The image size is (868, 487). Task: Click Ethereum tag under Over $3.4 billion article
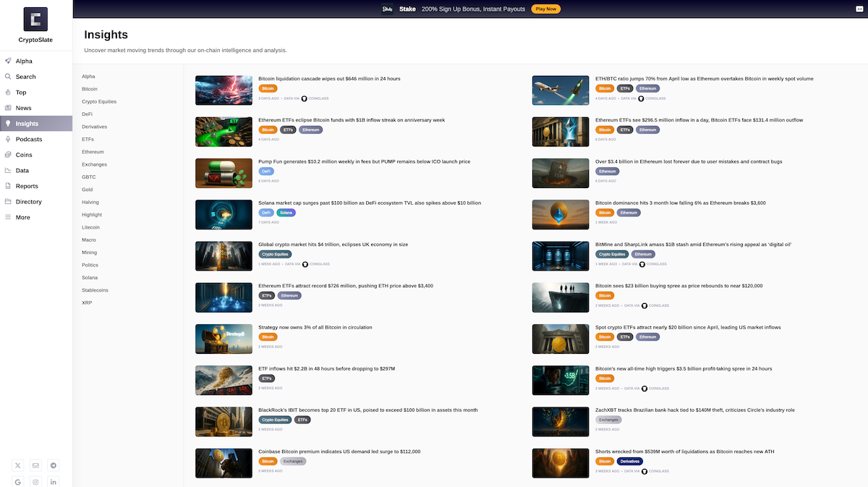(x=608, y=171)
